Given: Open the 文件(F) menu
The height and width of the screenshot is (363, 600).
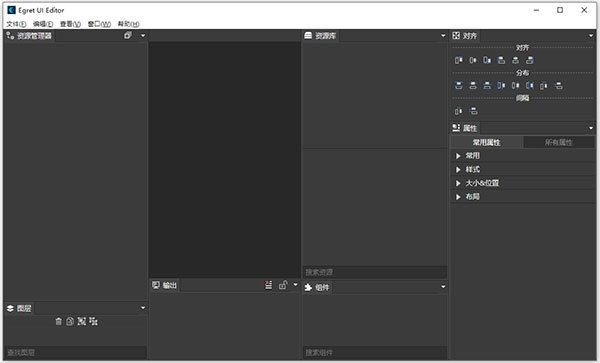Looking at the screenshot, I should (16, 24).
